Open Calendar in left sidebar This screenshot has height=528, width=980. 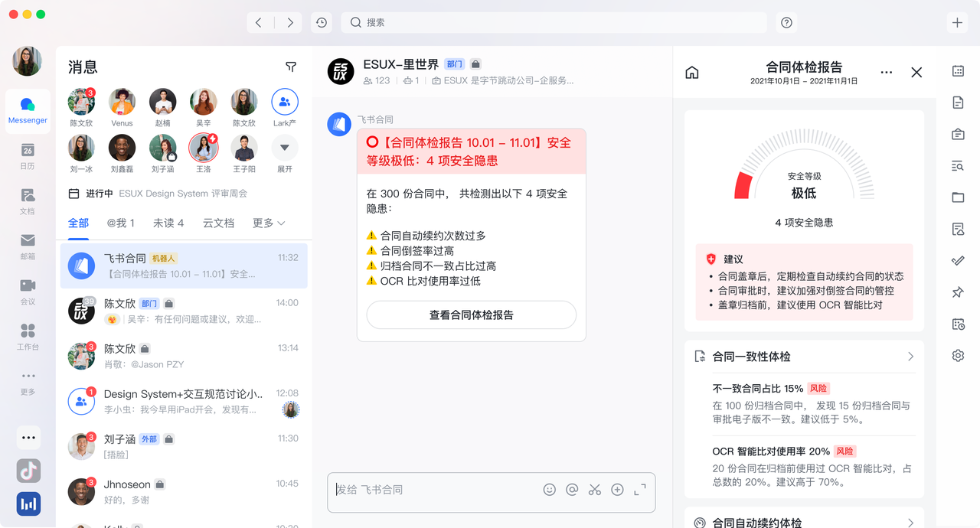point(28,157)
